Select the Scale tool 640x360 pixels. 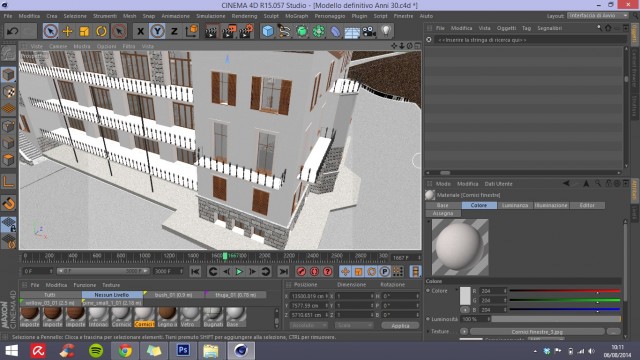point(84,31)
